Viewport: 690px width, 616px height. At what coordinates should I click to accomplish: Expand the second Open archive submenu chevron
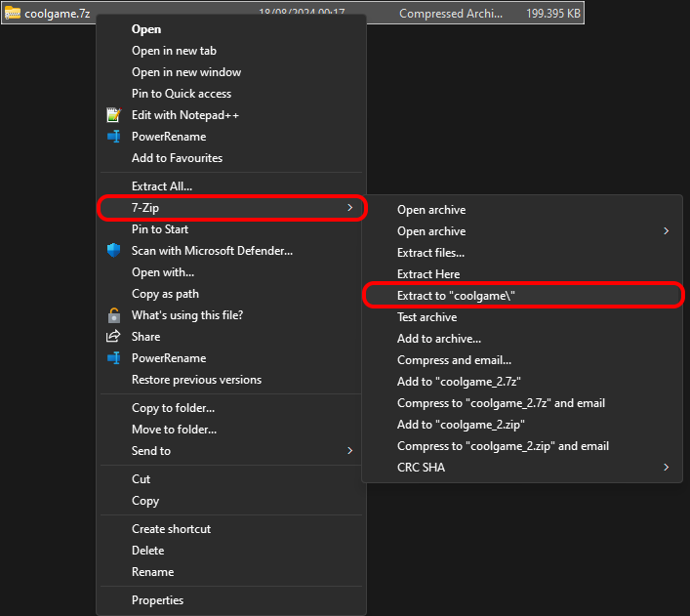[667, 231]
